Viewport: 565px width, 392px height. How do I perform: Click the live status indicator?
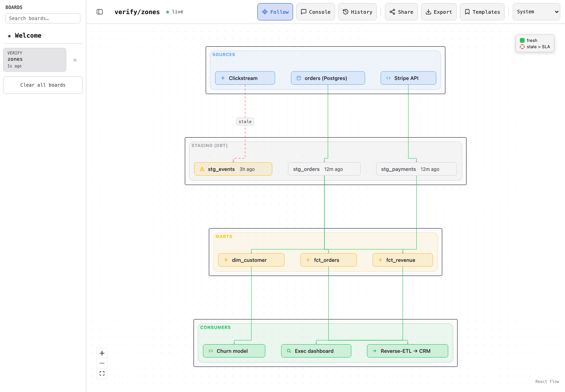175,12
